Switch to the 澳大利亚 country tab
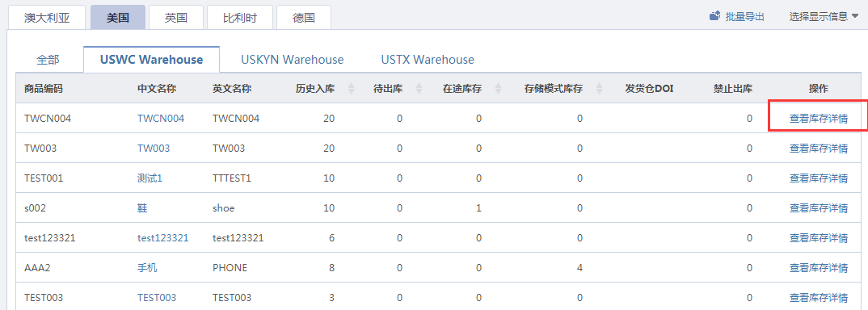Viewport: 868px width, 310px height. (x=47, y=17)
